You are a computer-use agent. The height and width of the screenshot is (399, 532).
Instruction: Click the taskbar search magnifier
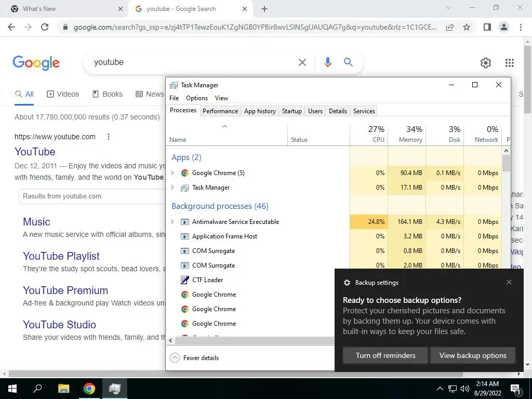37,389
